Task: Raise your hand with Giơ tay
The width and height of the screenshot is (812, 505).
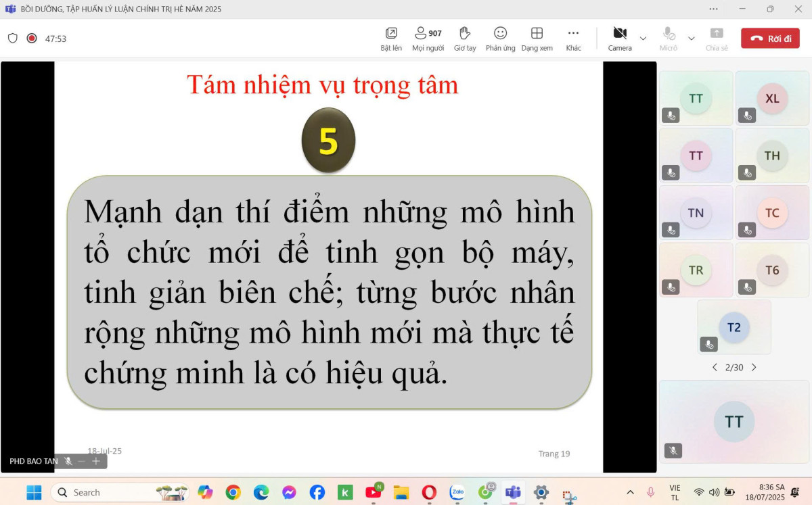Action: [x=465, y=38]
